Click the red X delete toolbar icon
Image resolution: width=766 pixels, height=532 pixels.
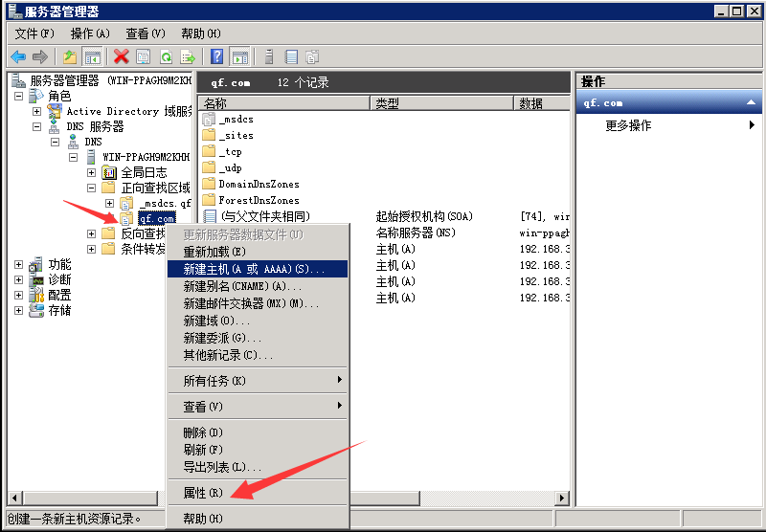click(122, 57)
